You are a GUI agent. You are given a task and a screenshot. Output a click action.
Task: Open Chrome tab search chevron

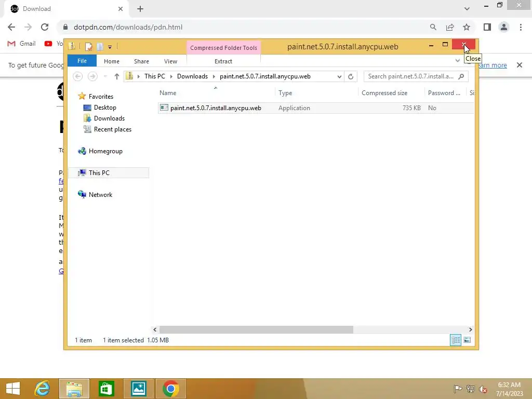(467, 9)
